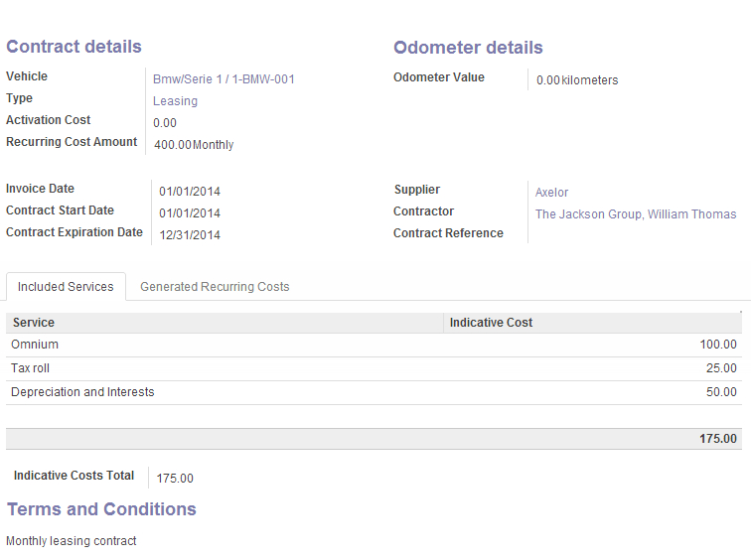This screenshot has width=751, height=560.
Task: Open the Generated Recurring Costs tab
Action: tap(215, 287)
